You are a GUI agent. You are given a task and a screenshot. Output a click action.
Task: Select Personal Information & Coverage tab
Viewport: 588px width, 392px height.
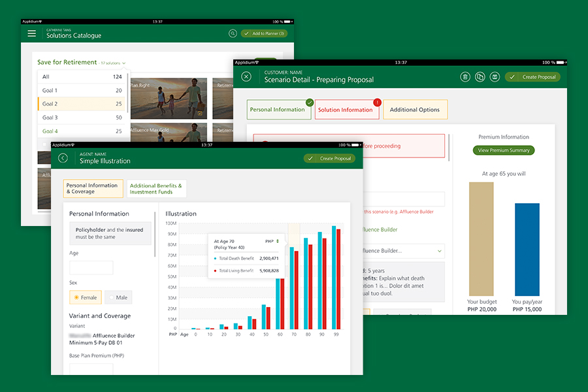(x=93, y=188)
